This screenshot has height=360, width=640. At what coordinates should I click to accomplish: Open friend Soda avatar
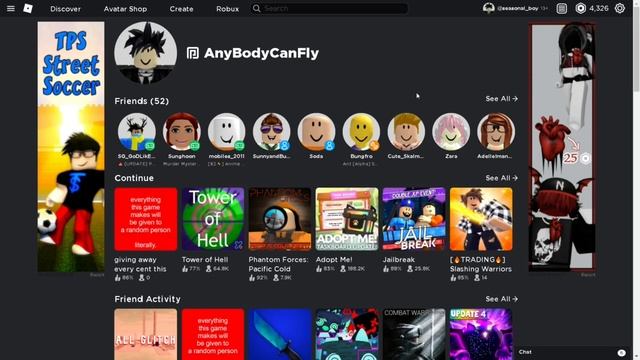(316, 131)
